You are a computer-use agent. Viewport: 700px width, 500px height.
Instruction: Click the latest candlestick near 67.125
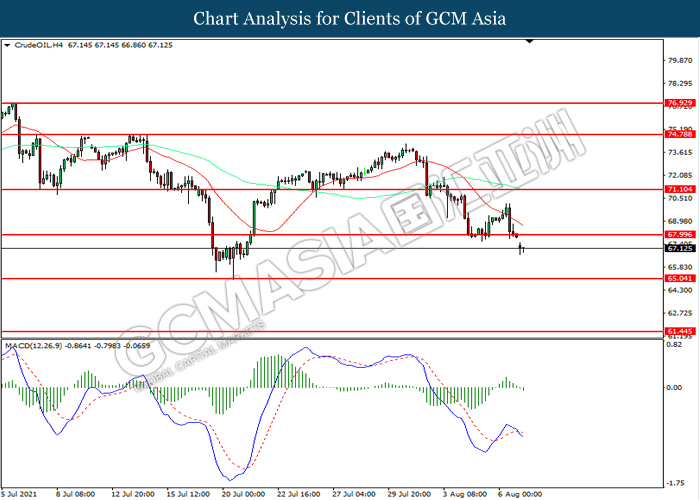(x=523, y=250)
